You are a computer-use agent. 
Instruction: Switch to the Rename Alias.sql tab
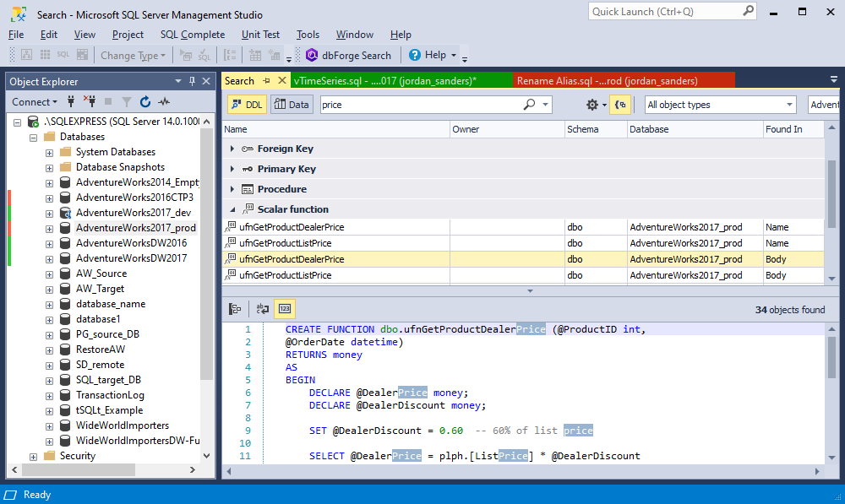[607, 81]
